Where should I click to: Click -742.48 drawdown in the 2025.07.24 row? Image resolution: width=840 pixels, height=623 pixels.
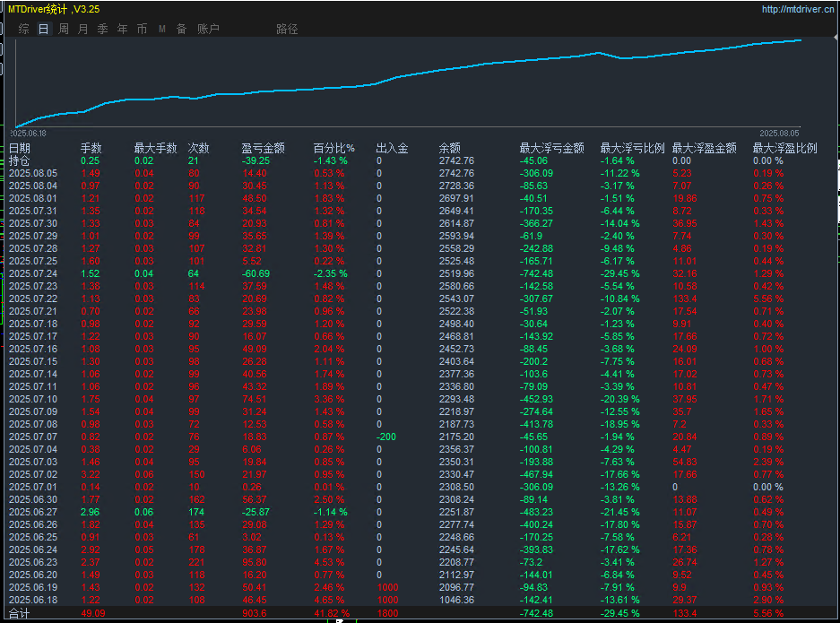[x=536, y=273]
